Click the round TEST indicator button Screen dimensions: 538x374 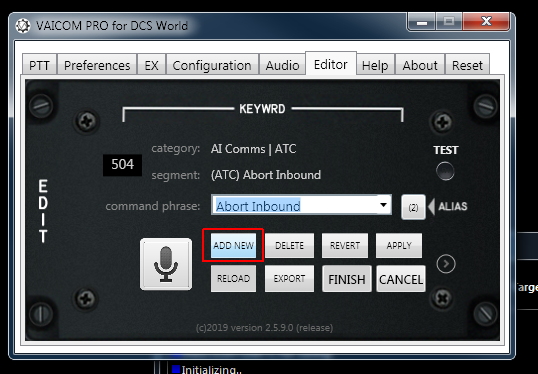tap(445, 171)
